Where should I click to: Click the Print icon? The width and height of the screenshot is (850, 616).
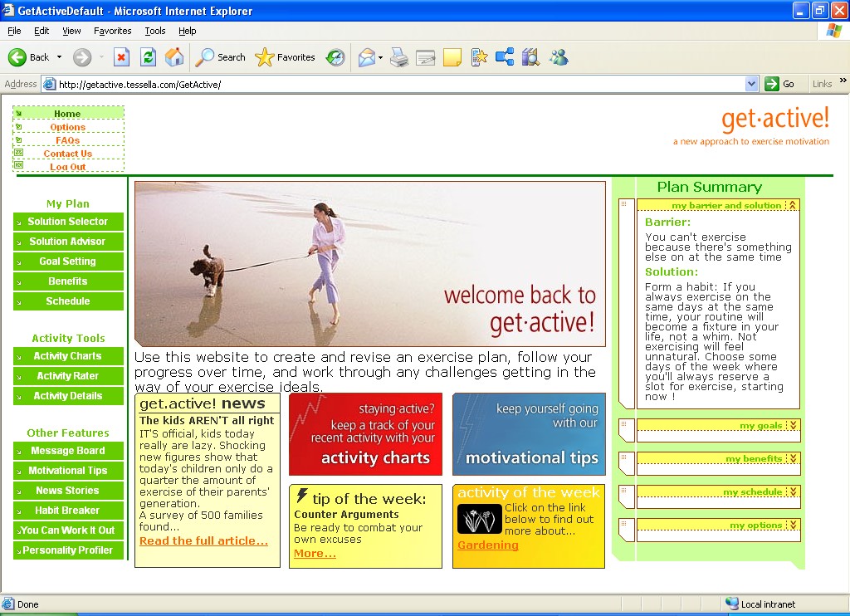399,57
